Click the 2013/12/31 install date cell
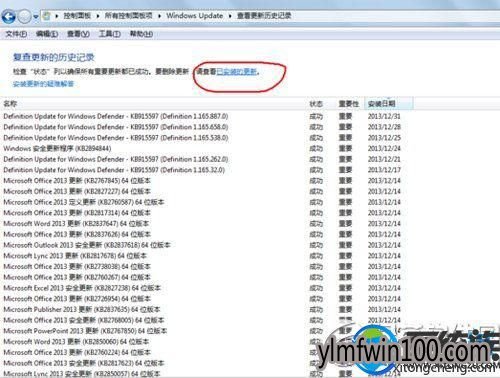Screen dimensions: 500x378 click(x=384, y=116)
